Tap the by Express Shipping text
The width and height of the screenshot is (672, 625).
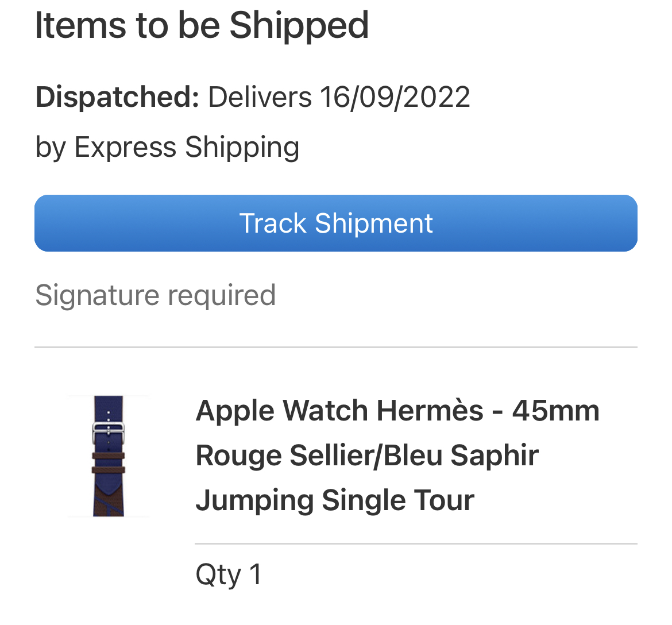[x=167, y=147]
